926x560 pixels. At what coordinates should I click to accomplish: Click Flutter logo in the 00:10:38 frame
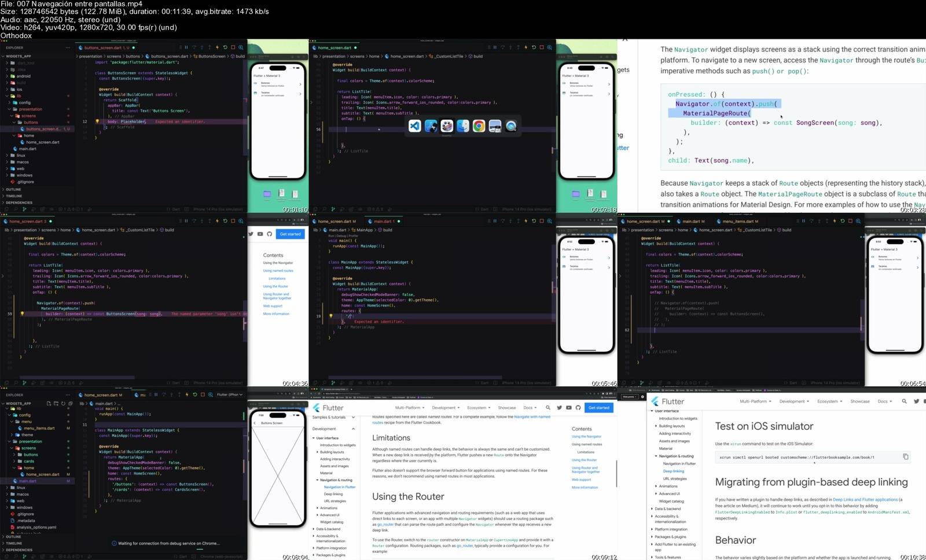pos(667,401)
